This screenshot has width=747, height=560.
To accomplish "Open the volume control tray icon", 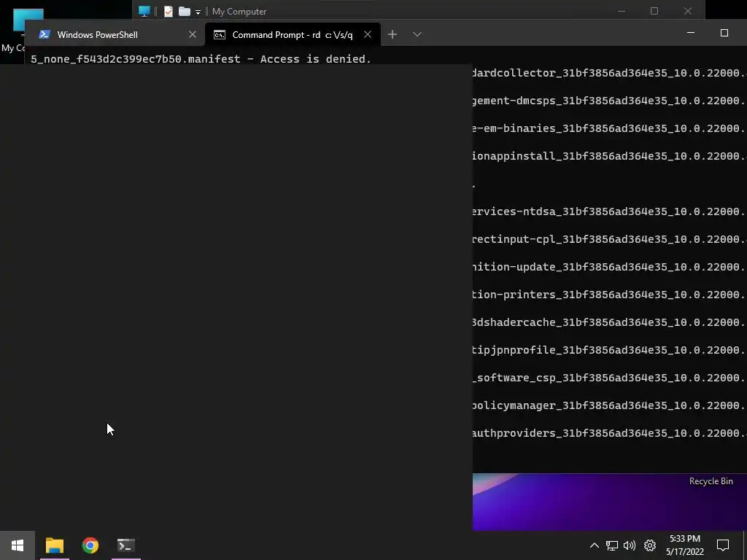I will [x=630, y=545].
